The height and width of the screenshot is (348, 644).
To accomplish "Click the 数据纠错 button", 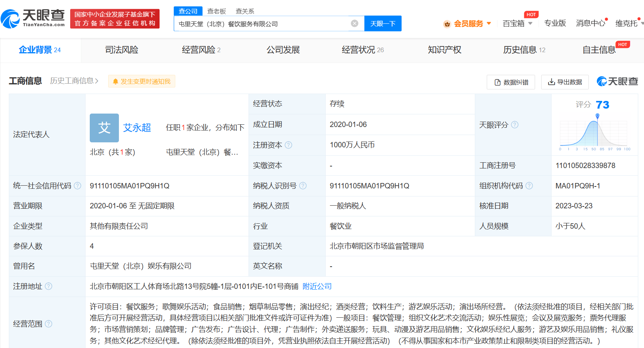I will coord(511,82).
